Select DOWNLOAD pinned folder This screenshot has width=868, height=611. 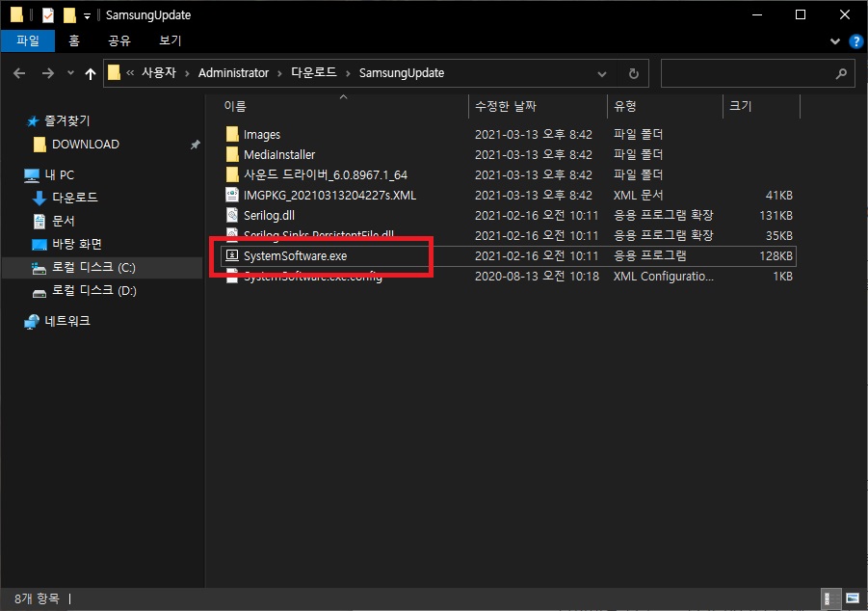[x=85, y=144]
